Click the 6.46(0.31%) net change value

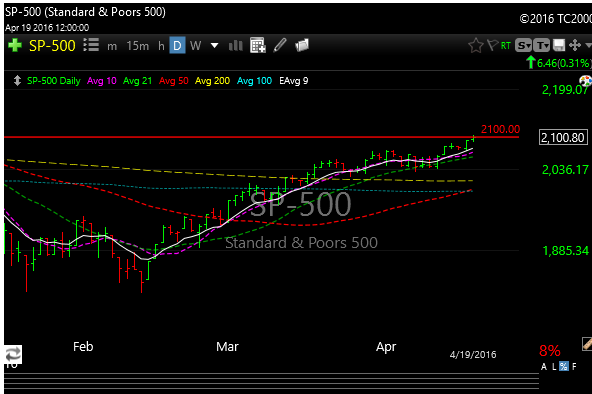click(x=563, y=63)
